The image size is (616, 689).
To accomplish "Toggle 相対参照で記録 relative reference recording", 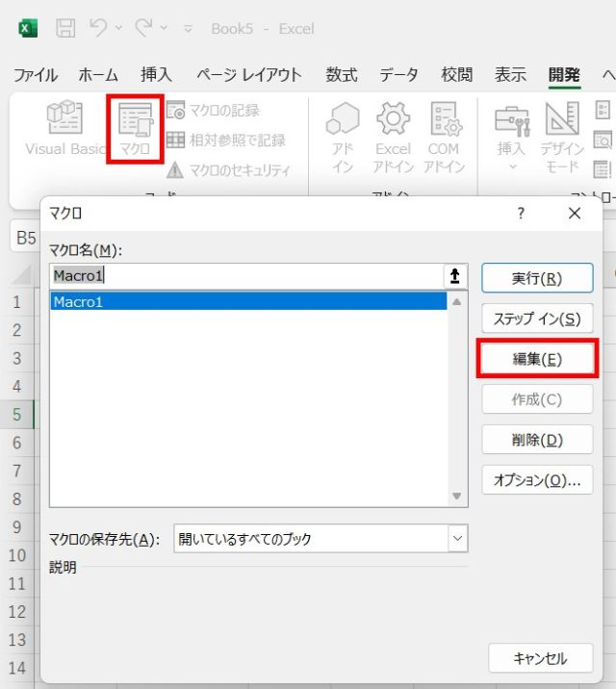I will (226, 140).
